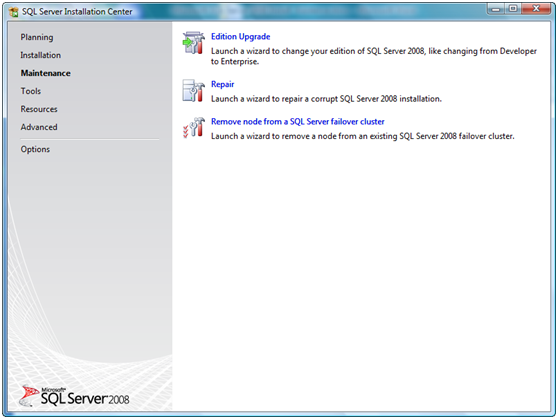
Task: Click the Edition Upgrade wizard icon
Action: point(194,43)
